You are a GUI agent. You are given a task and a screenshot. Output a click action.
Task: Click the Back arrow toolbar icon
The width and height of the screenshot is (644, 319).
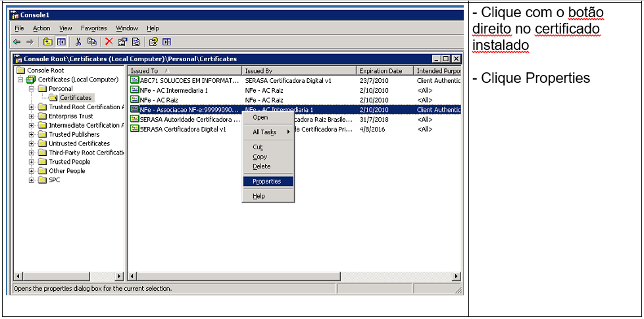coord(17,41)
